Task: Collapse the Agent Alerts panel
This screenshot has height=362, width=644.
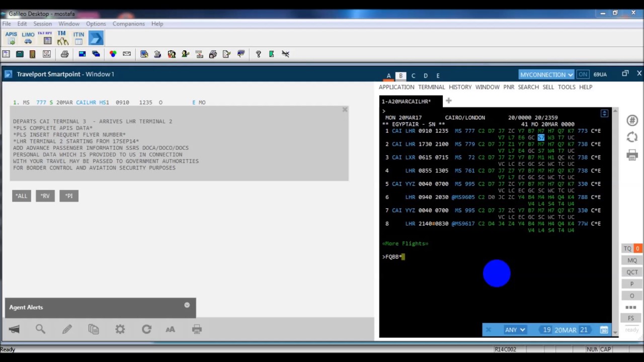Action: [x=187, y=305]
